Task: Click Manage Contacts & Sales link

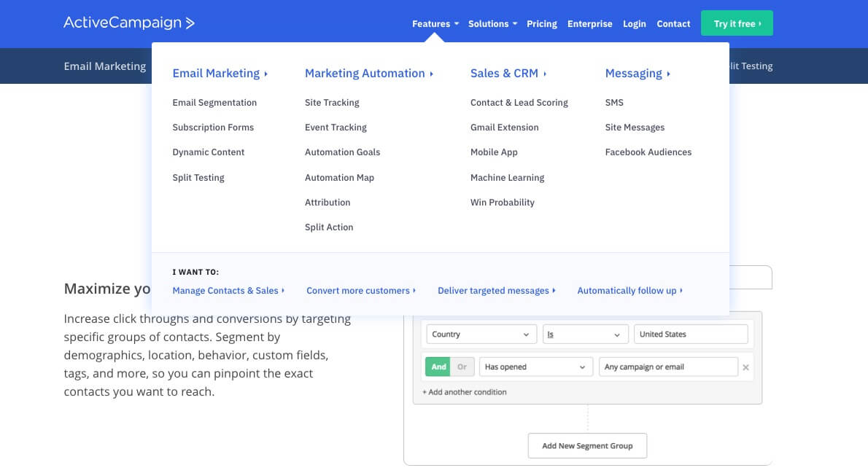Action: (x=228, y=291)
